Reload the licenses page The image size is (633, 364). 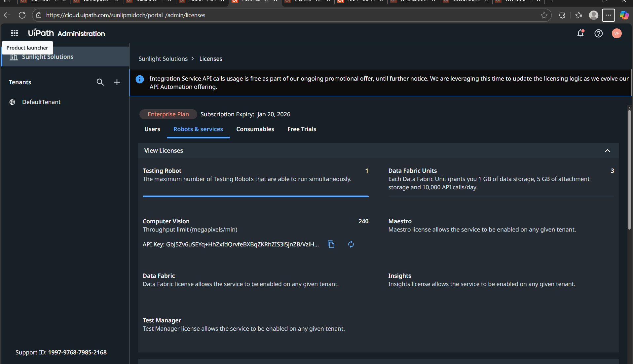(x=22, y=15)
